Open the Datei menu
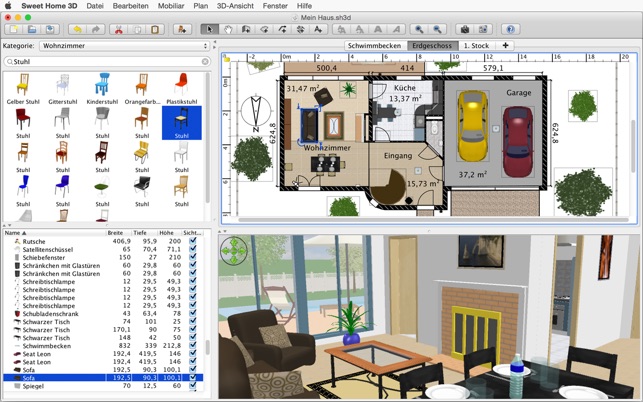 tap(95, 6)
